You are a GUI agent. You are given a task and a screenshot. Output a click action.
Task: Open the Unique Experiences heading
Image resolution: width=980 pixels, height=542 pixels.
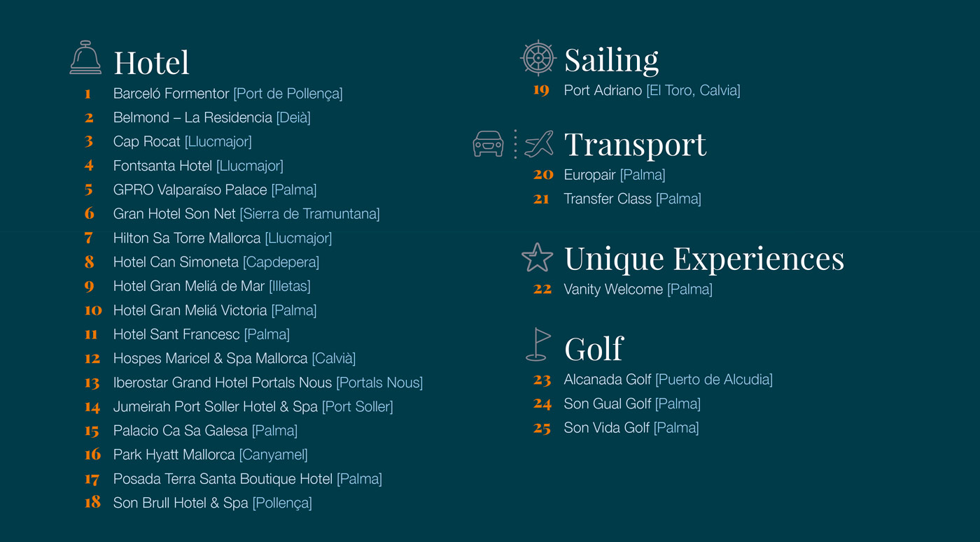704,259
